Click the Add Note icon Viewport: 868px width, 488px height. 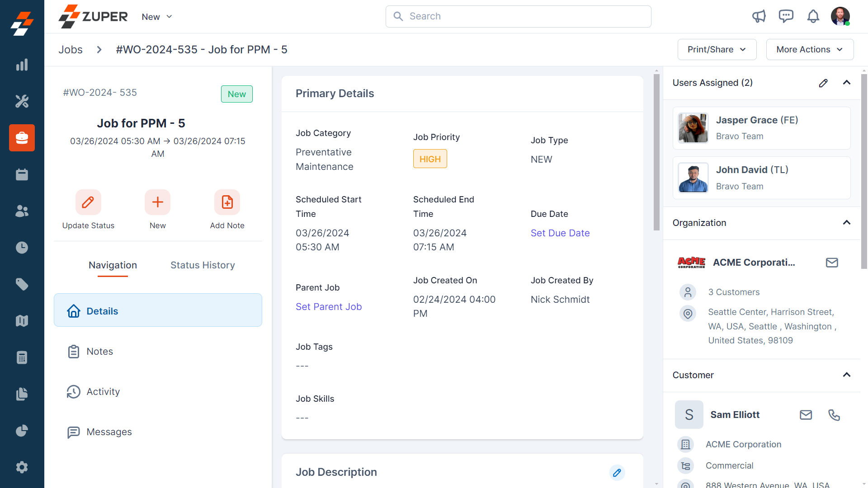pyautogui.click(x=227, y=202)
